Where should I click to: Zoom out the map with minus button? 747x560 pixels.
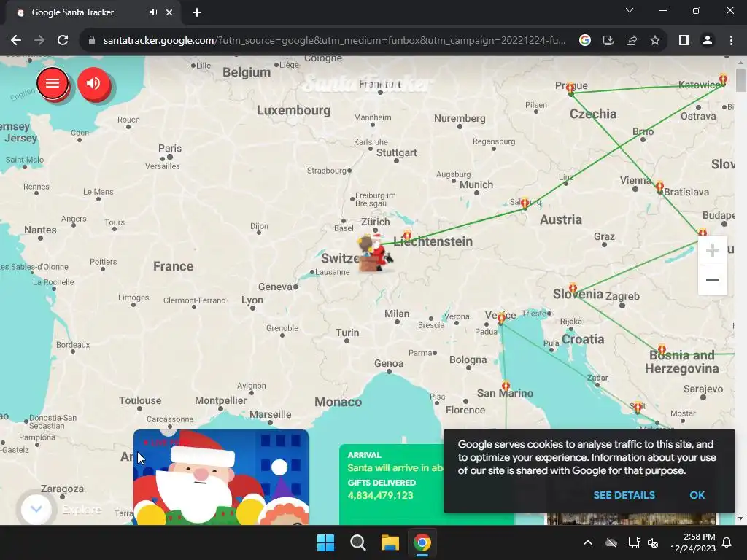(712, 280)
